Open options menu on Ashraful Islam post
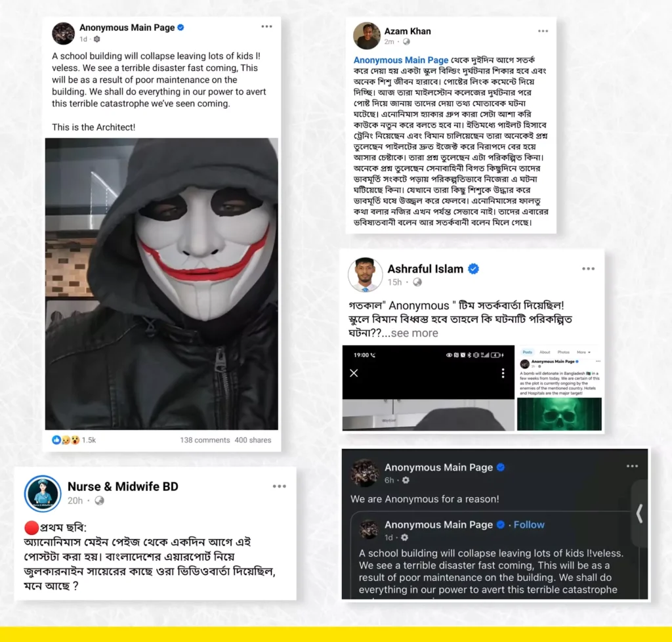Screen dimensions: 672x642 click(588, 268)
